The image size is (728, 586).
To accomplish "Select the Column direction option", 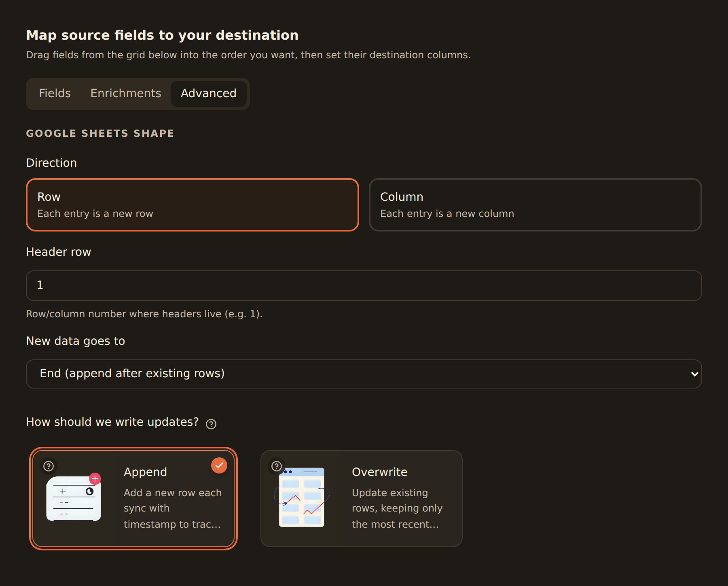I will click(x=535, y=205).
